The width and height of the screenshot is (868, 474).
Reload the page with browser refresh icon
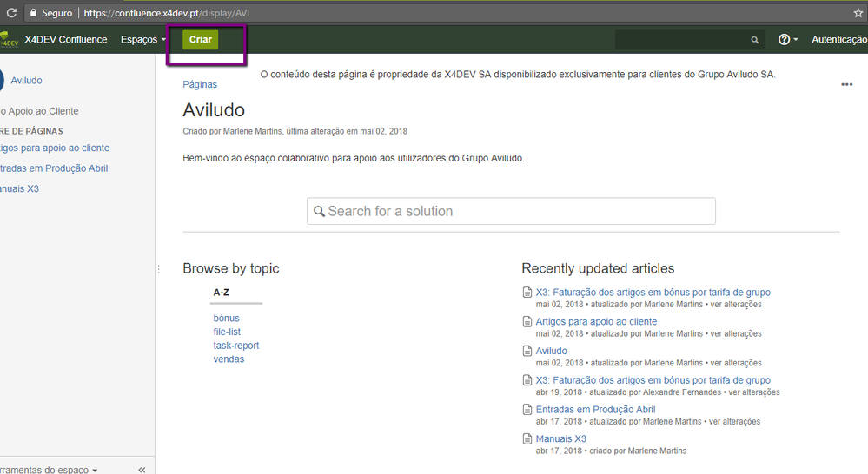pyautogui.click(x=11, y=13)
